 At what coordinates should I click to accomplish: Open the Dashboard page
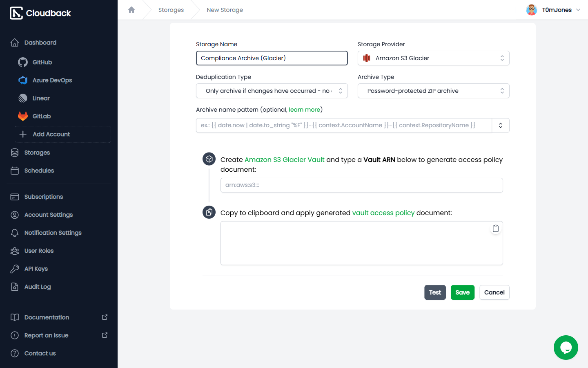click(x=40, y=43)
